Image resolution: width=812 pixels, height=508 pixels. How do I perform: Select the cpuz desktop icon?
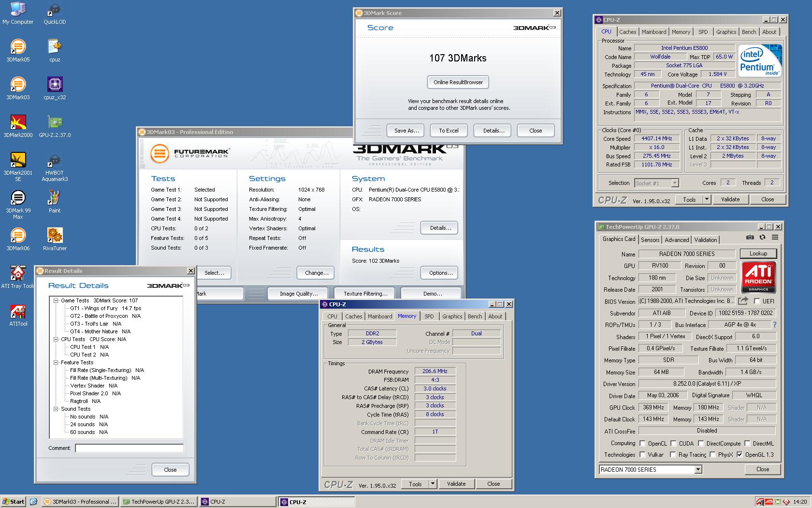click(x=55, y=51)
